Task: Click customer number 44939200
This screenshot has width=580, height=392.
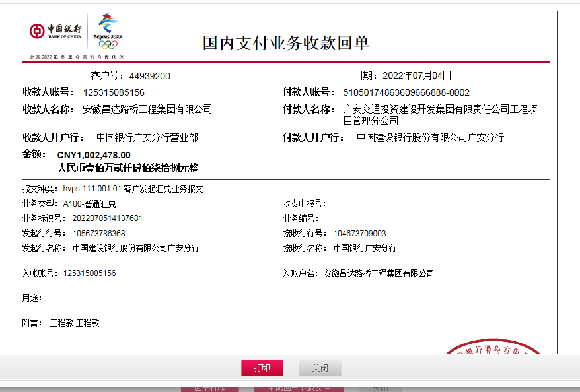Action: coord(149,76)
